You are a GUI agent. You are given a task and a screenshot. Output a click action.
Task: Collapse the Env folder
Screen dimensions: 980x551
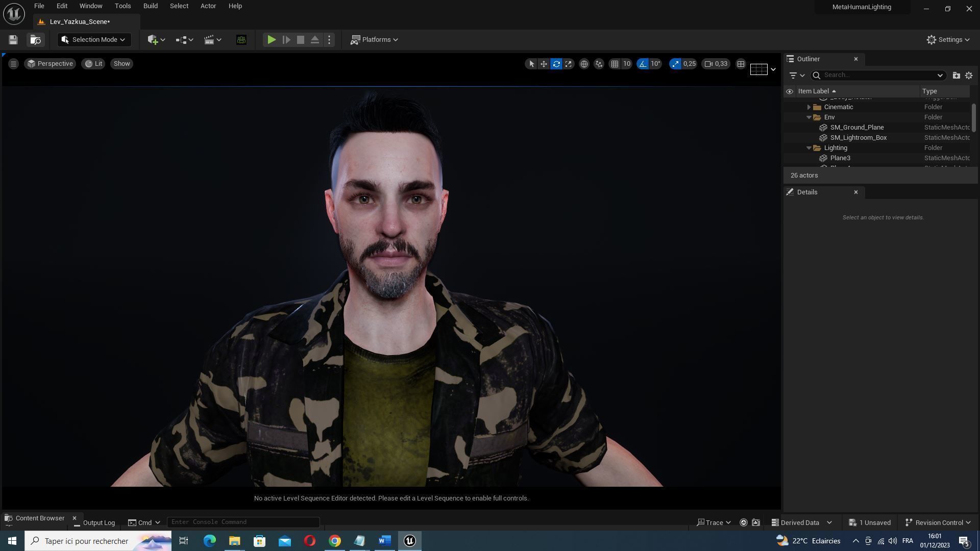tap(808, 117)
